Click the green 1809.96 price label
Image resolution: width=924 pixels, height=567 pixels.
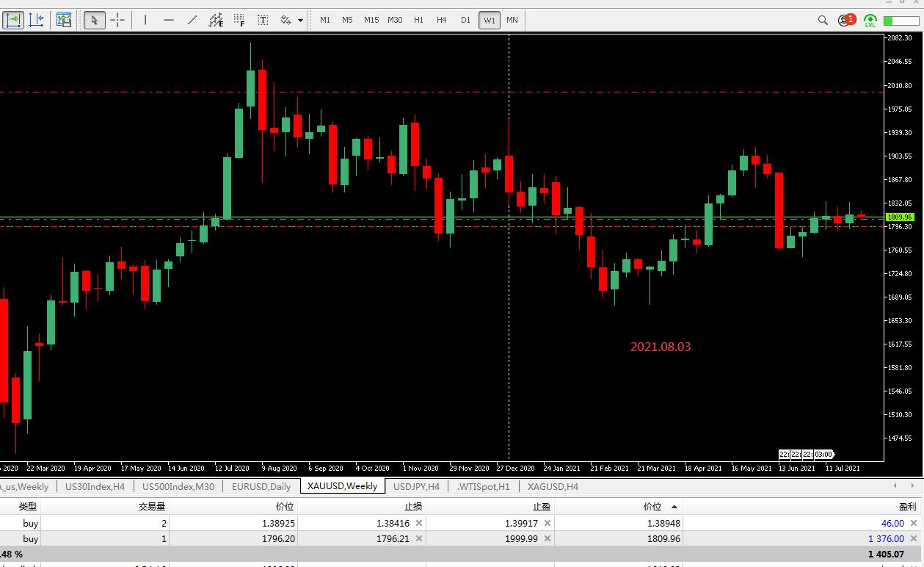point(900,217)
